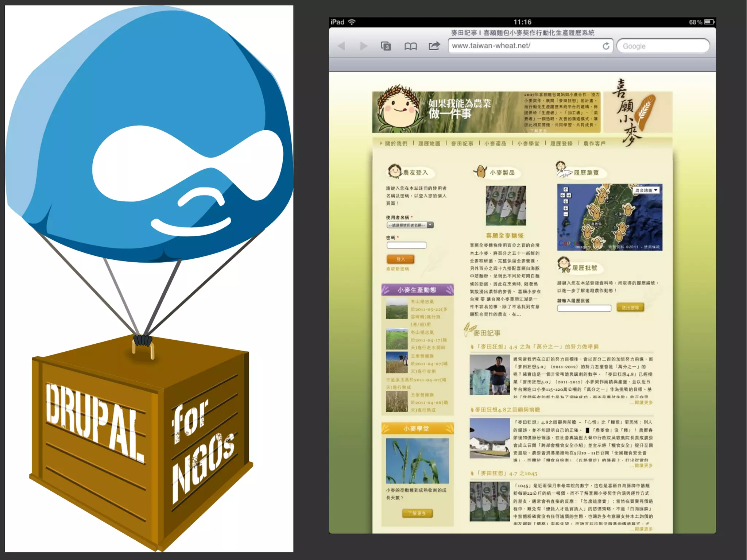
Task: Open the Safari tabs pages icon
Action: 386,46
